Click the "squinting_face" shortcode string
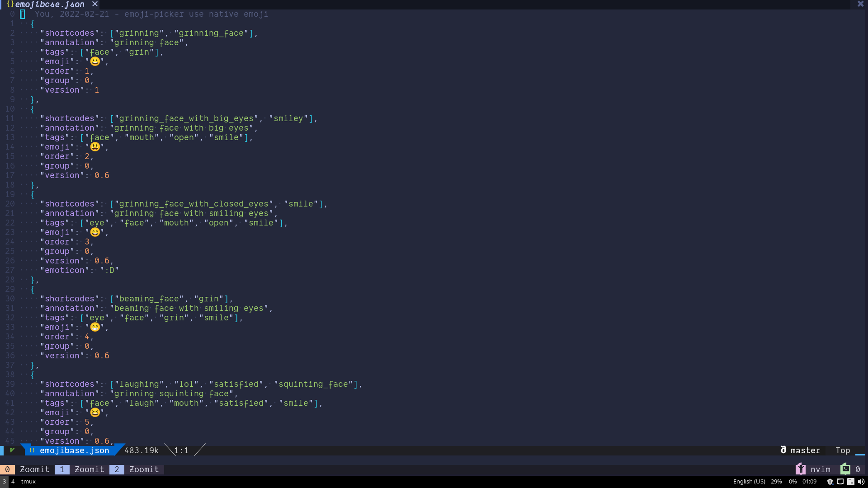This screenshot has height=488, width=868. coord(313,384)
